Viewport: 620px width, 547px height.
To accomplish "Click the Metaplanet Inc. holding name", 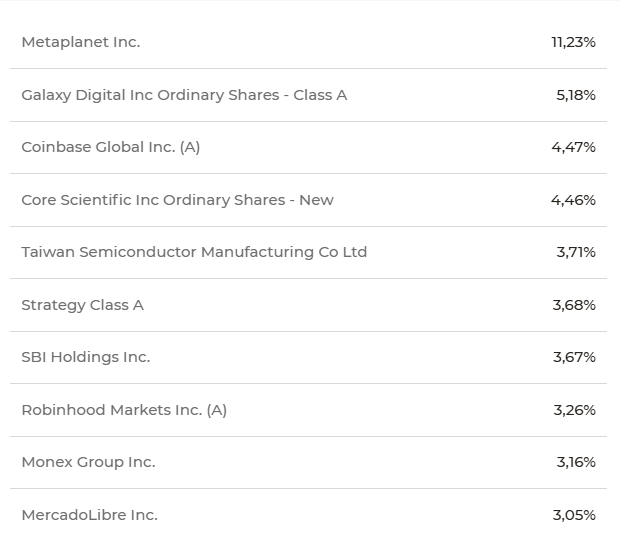I will coord(81,42).
